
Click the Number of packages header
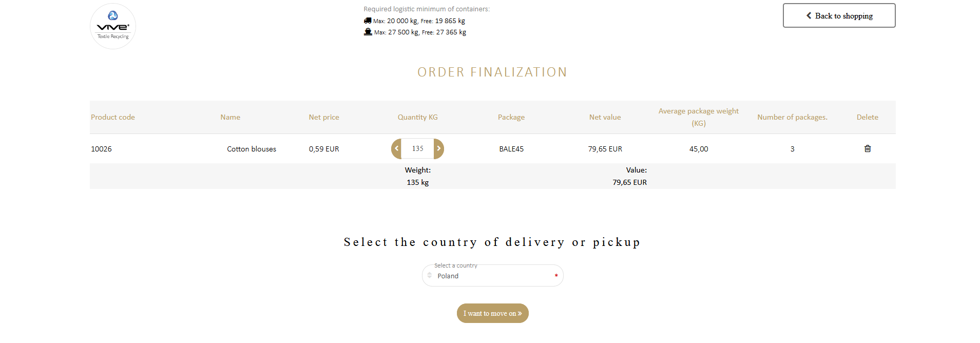(793, 117)
